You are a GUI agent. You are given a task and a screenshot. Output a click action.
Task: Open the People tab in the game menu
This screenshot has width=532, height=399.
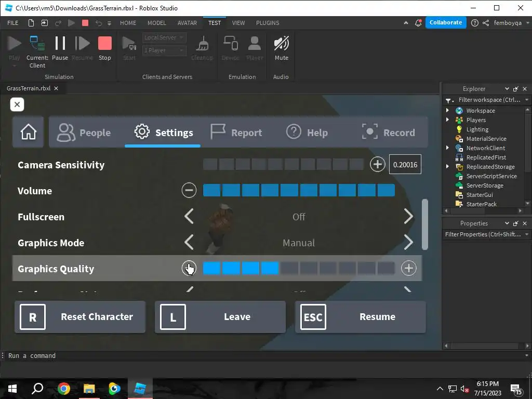[x=84, y=132]
